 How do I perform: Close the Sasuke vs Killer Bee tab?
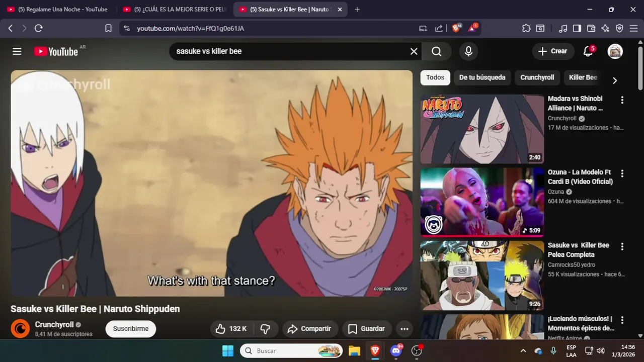point(340,9)
